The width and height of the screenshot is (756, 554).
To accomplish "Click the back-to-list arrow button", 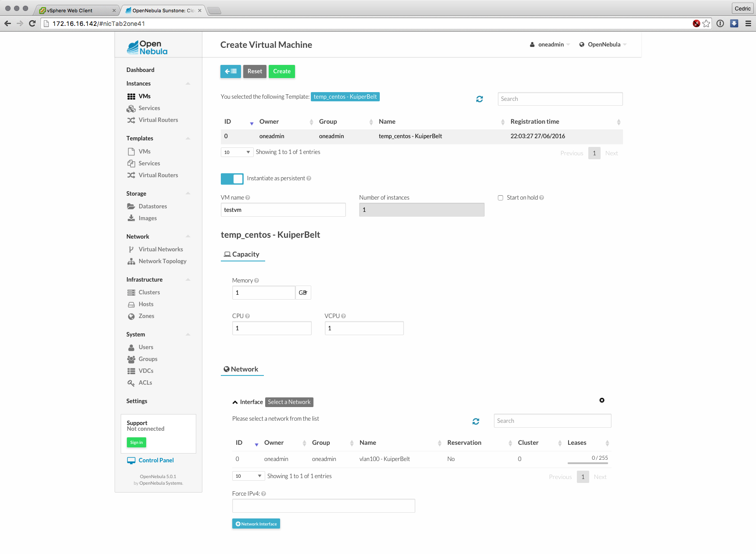I will click(x=230, y=71).
